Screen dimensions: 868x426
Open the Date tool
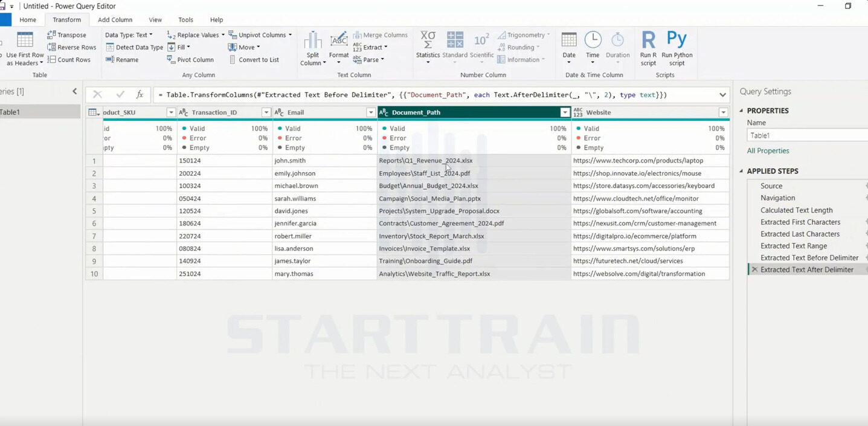click(x=569, y=48)
